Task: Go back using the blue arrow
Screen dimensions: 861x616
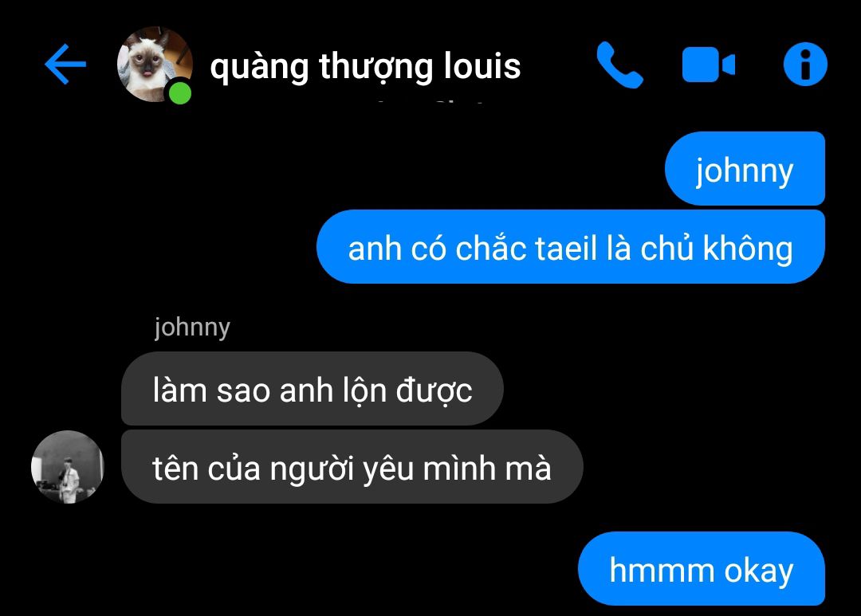Action: click(65, 65)
